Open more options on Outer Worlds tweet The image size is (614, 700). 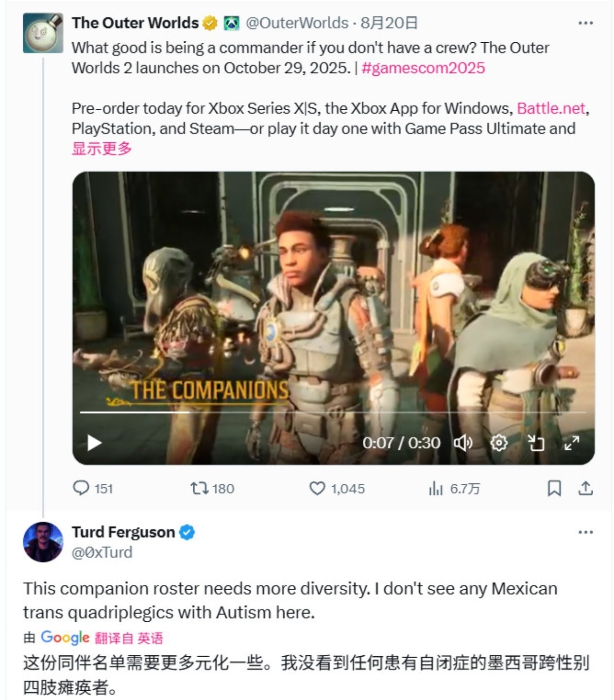click(x=586, y=23)
